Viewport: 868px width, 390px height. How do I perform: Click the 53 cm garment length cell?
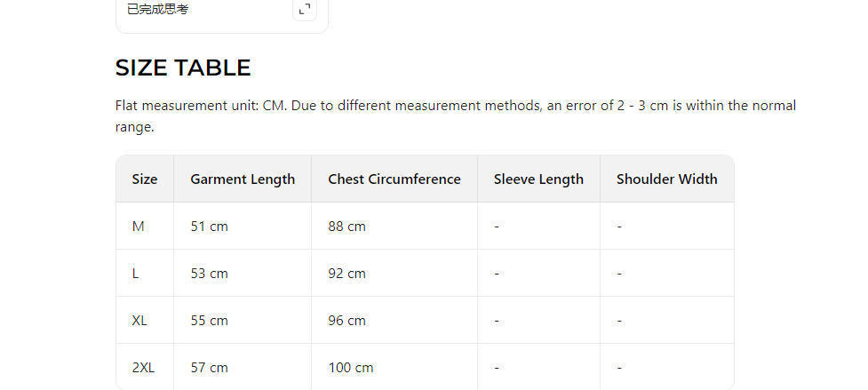[x=210, y=274]
